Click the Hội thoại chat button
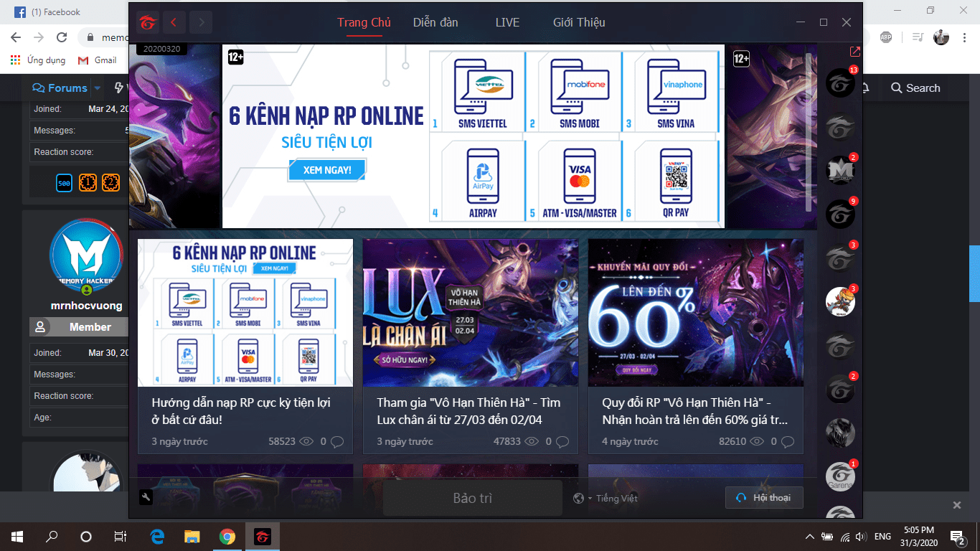Viewport: 980px width, 551px height. (x=764, y=498)
